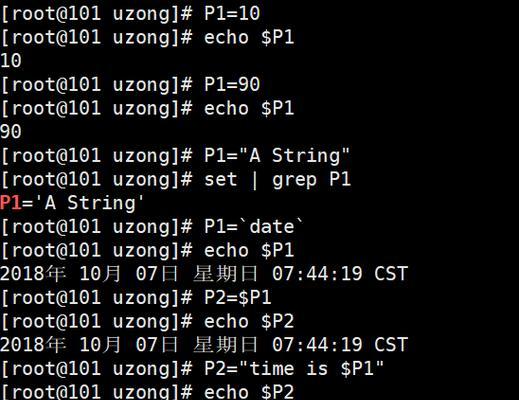Click the pipe symbol in set command

255,180
